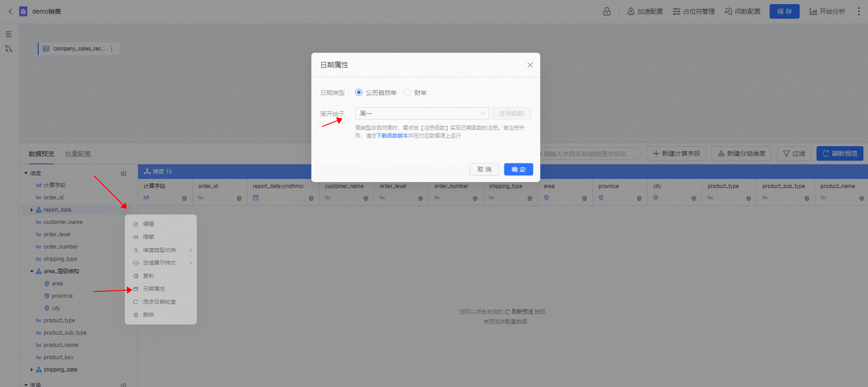
Task: Select the 财年 radio option
Action: click(407, 92)
